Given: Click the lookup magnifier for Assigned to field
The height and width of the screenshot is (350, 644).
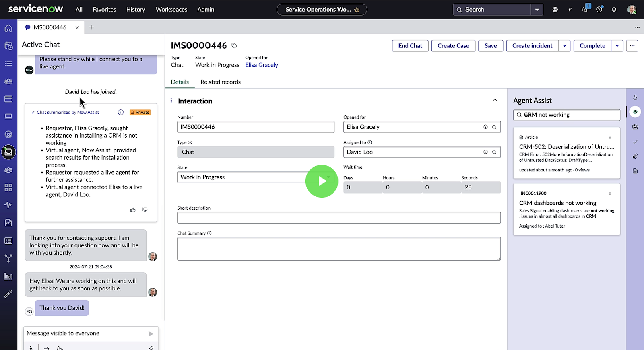Looking at the screenshot, I should [x=494, y=152].
